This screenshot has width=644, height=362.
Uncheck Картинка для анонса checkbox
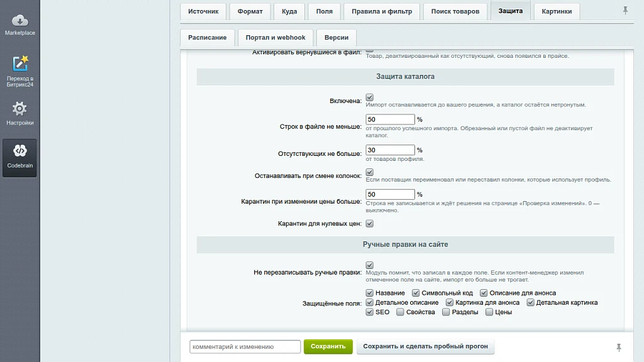pos(450,302)
